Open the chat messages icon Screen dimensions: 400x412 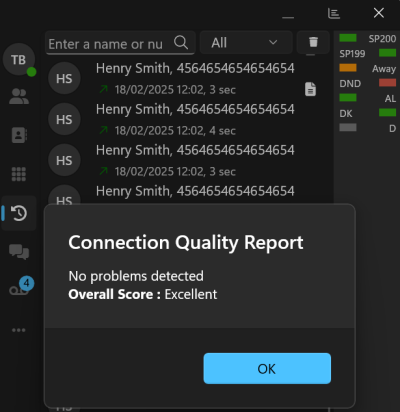click(19, 252)
